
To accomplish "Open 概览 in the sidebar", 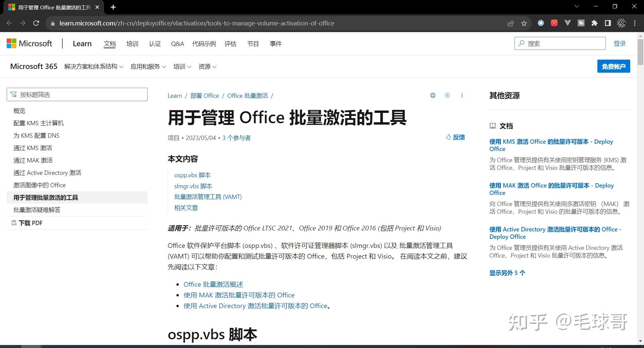I will click(x=19, y=111).
